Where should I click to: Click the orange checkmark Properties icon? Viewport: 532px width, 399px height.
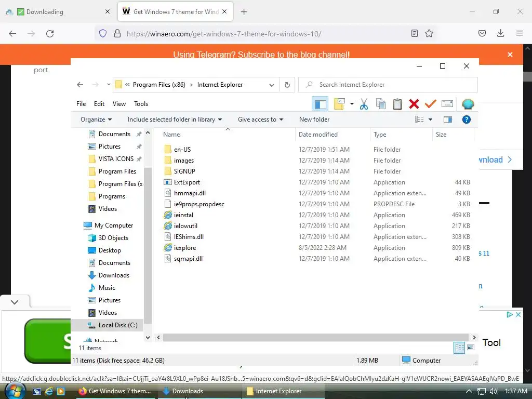[x=431, y=104]
